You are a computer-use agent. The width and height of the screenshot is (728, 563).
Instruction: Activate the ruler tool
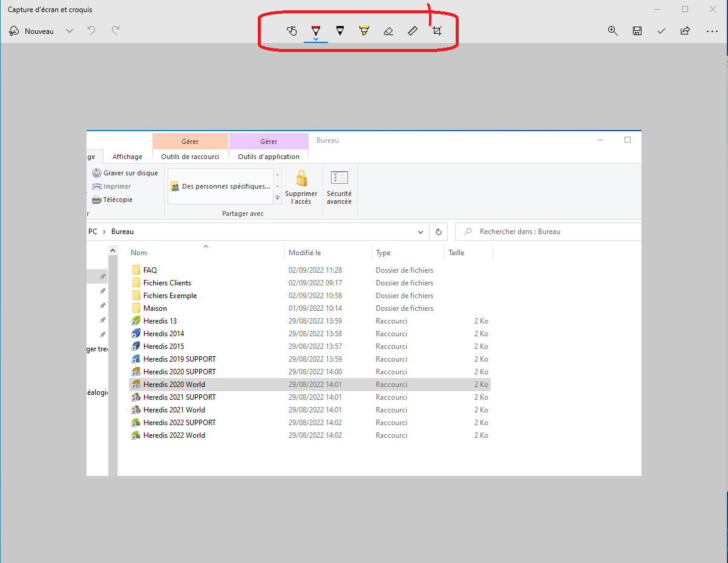coord(413,31)
